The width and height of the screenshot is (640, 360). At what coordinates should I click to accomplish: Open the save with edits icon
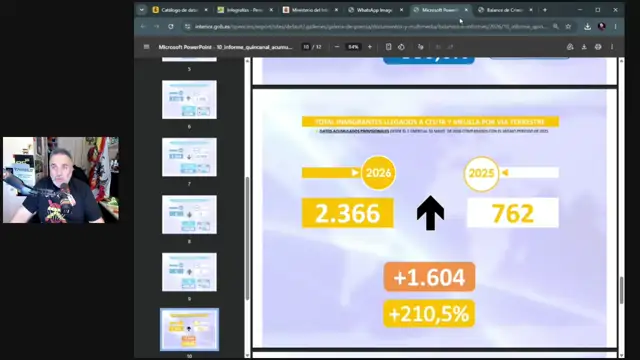(570, 47)
